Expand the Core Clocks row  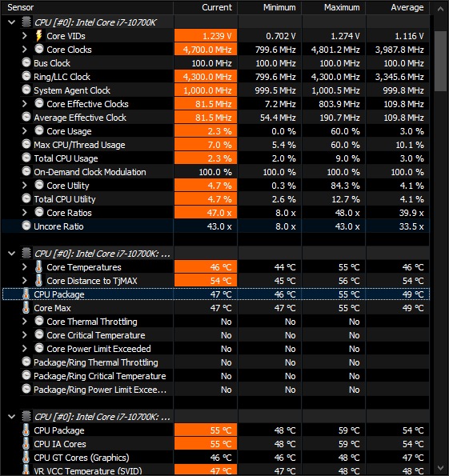25,50
